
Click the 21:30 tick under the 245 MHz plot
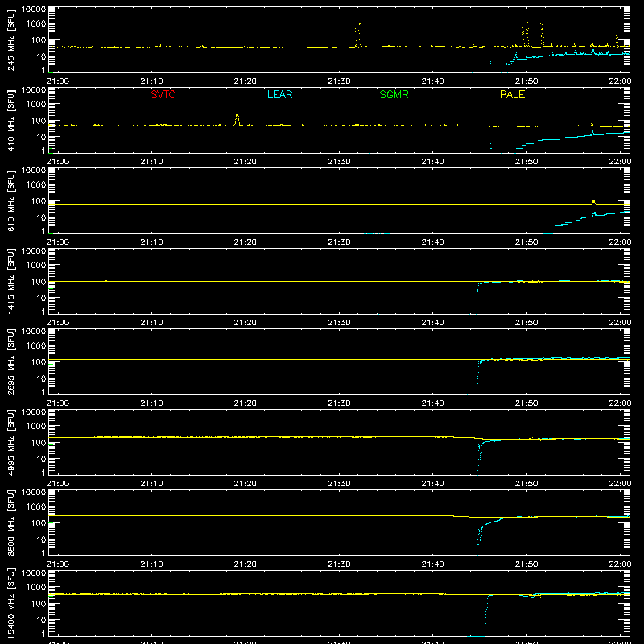[339, 81]
